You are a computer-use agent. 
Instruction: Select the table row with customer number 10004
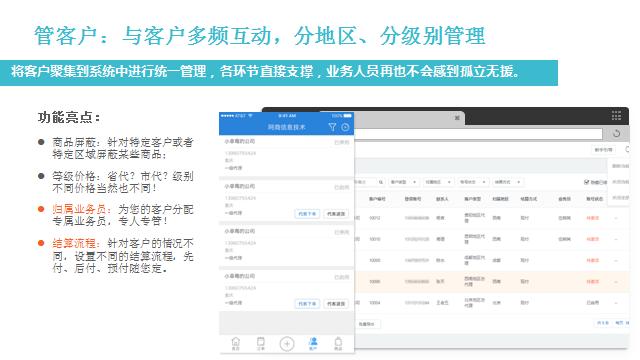click(492, 303)
